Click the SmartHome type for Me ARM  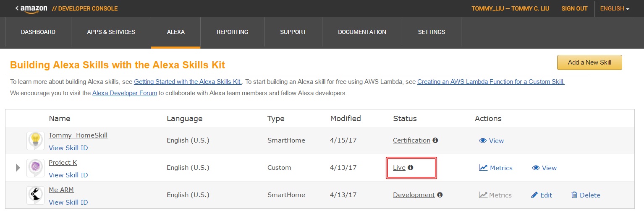click(286, 195)
